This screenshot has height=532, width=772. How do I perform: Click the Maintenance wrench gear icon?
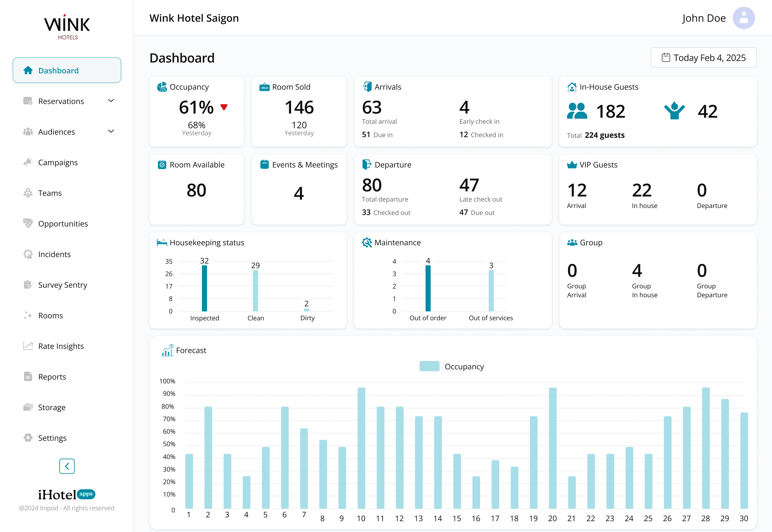[367, 243]
